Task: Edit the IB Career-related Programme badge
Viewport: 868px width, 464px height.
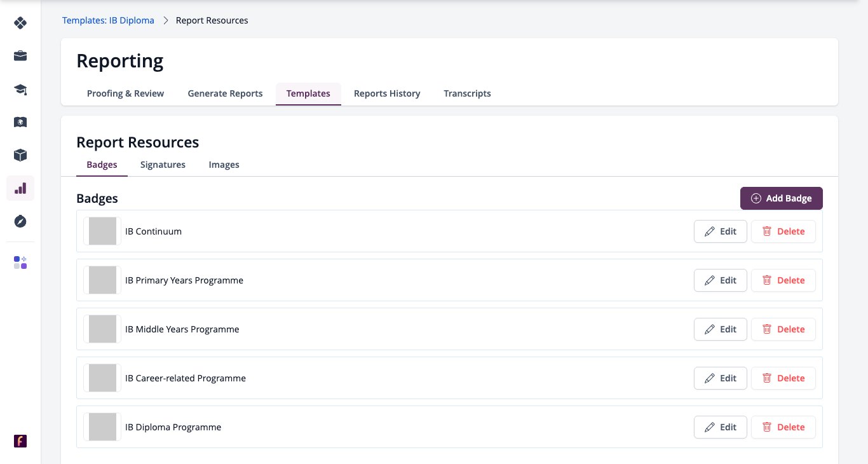Action: click(721, 378)
